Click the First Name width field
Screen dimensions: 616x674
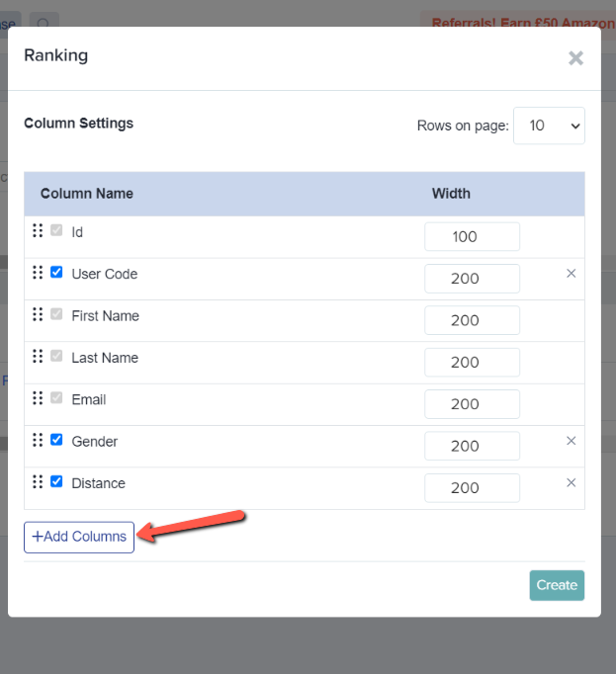[472, 320]
